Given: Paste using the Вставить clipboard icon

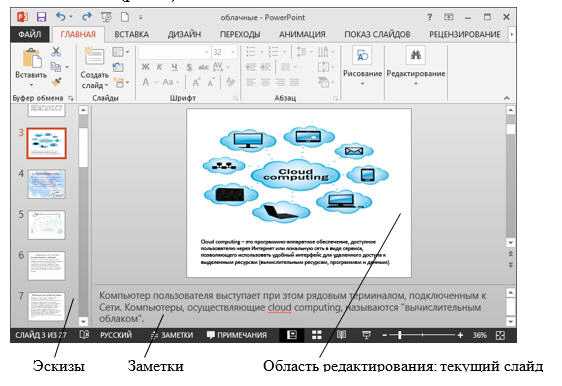Looking at the screenshot, I should coord(32,58).
